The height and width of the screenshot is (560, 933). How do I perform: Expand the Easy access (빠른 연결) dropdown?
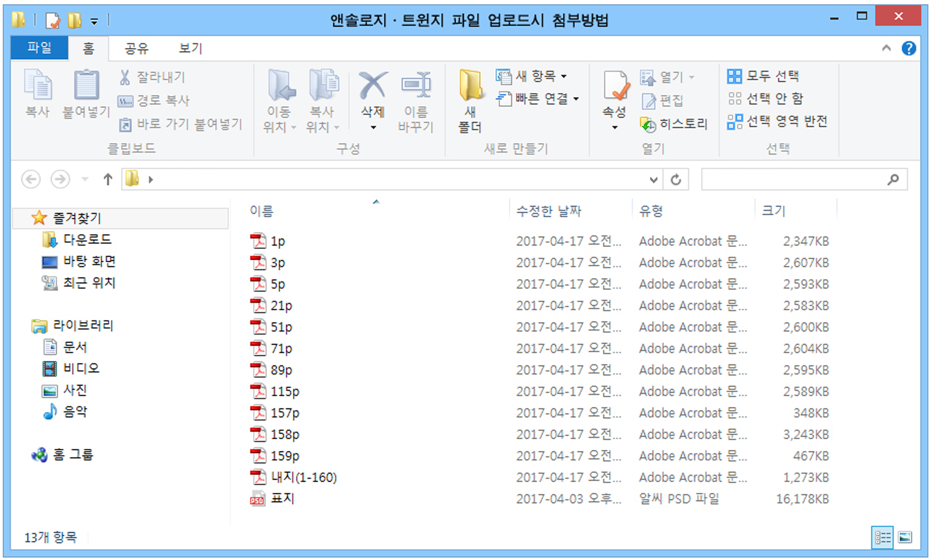tap(576, 99)
